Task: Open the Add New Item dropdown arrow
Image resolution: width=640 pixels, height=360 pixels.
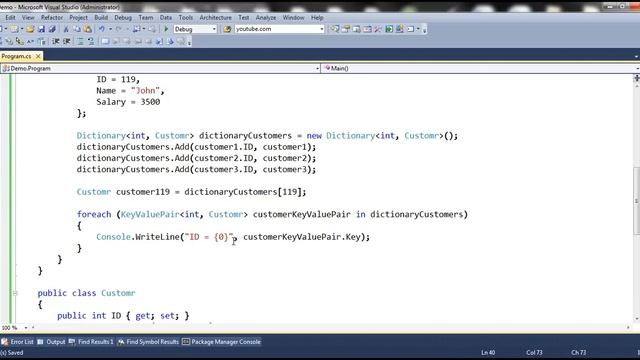Action: click(22, 29)
